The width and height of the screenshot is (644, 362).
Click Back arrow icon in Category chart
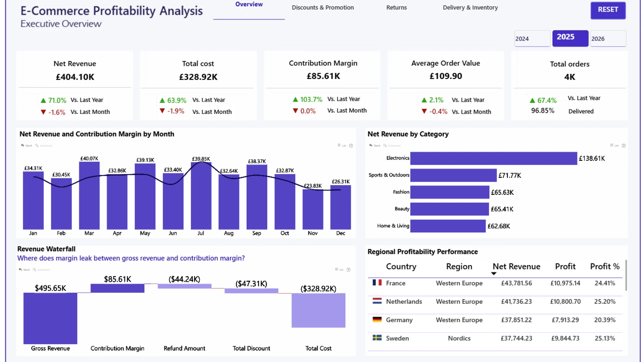click(x=371, y=145)
